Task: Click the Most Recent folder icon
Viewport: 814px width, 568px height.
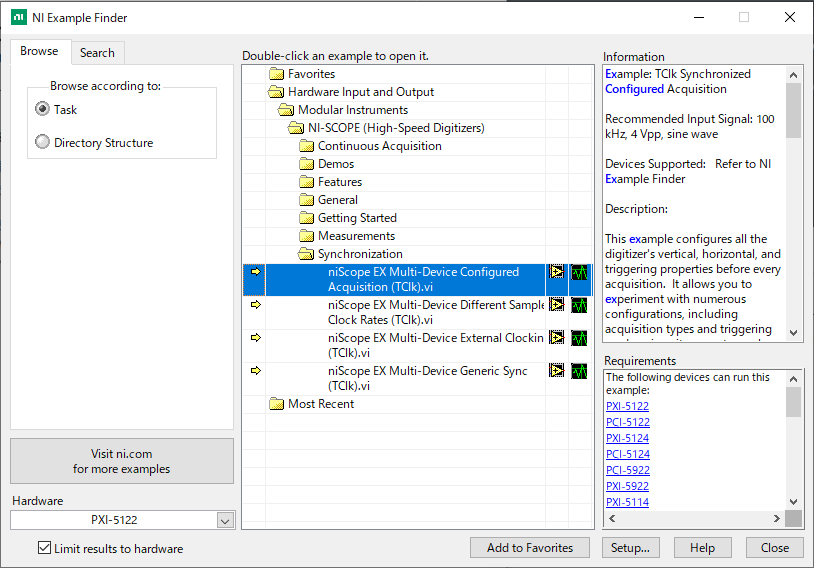Action: pyautogui.click(x=277, y=404)
